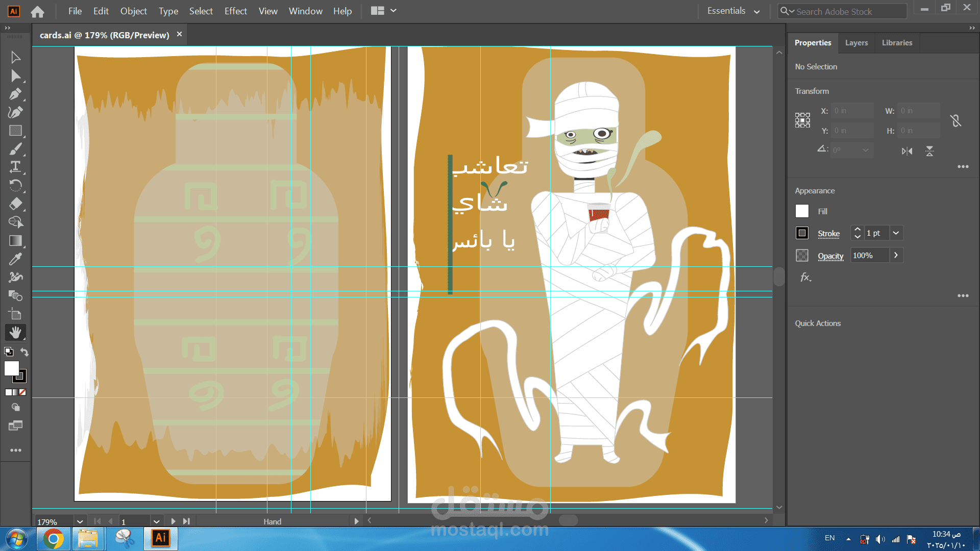Select the Pen tool
The image size is (980, 551).
(15, 94)
